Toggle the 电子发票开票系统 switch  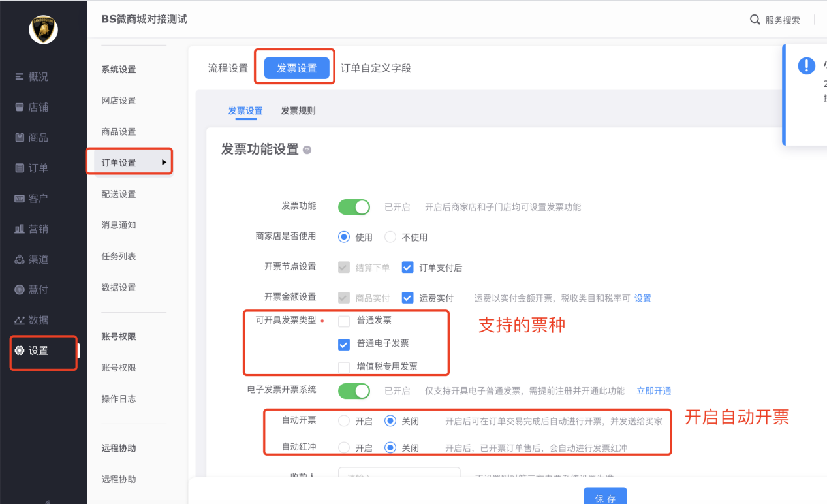click(x=354, y=391)
